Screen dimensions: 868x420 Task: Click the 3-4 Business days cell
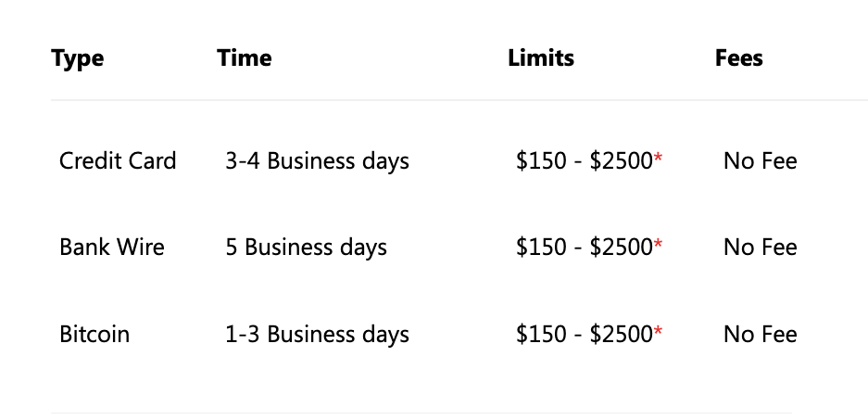pyautogui.click(x=317, y=161)
